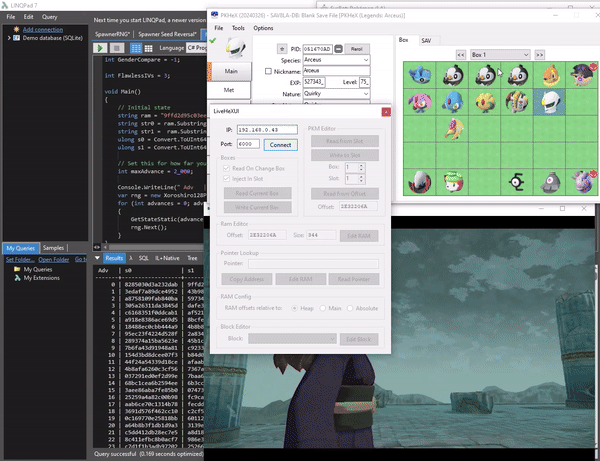Click the Reroll button next to PID

click(x=357, y=49)
